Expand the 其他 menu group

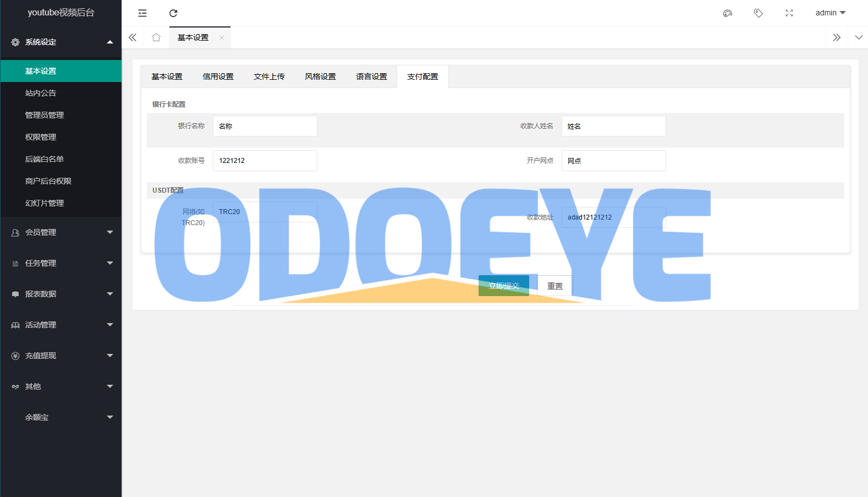click(x=61, y=386)
